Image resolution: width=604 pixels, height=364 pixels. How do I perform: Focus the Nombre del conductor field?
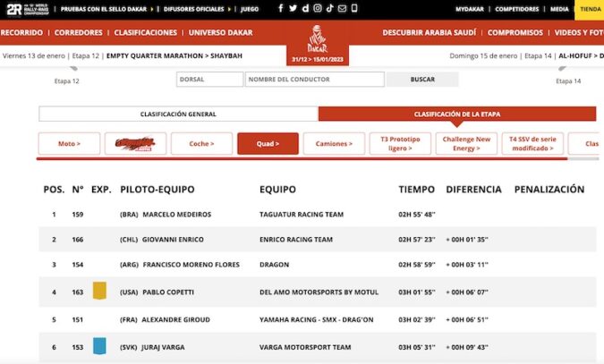[x=315, y=80]
